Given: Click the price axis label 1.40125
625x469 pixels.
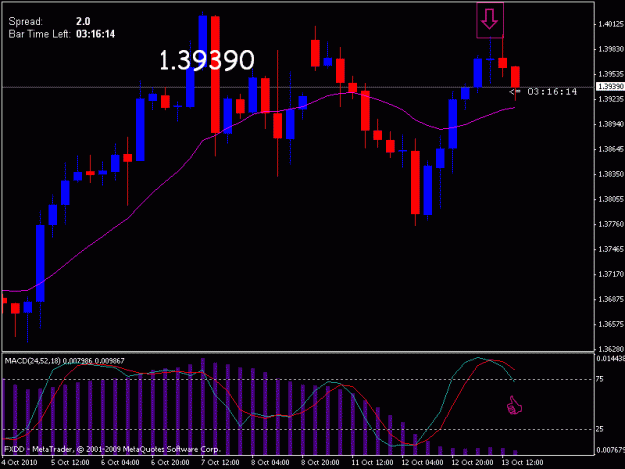Looking at the screenshot, I should tap(611, 24).
